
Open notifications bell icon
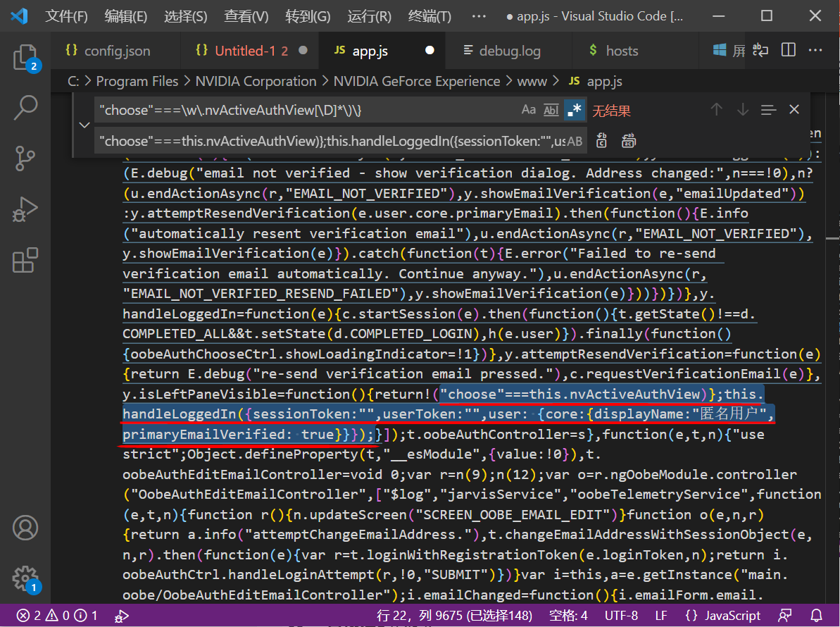pyautogui.click(x=817, y=615)
